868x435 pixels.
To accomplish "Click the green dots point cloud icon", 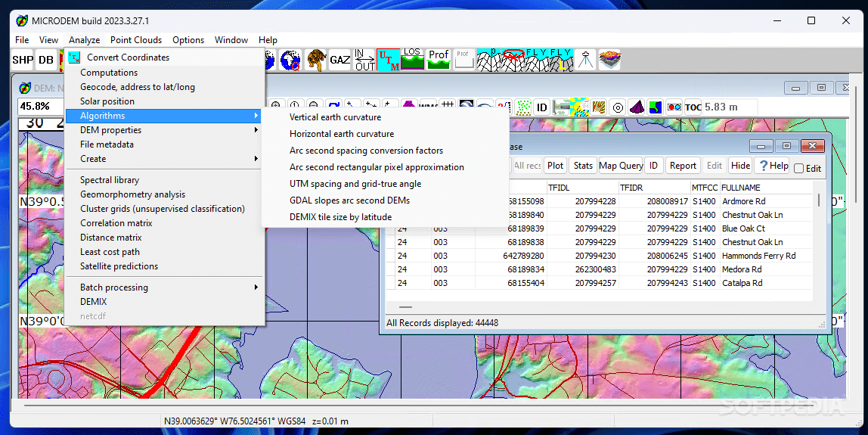I will pos(522,107).
